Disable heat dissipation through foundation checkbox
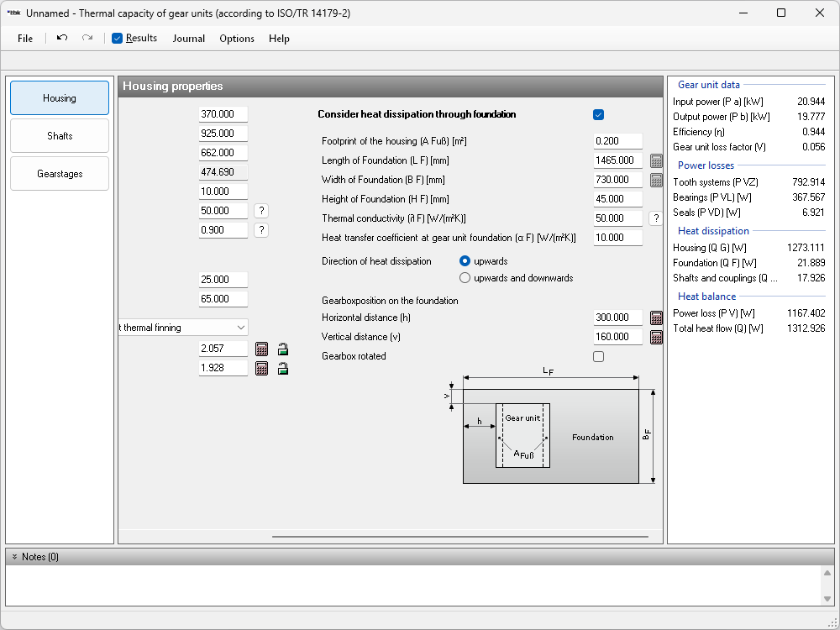Screen dimensions: 840x630 coord(598,115)
